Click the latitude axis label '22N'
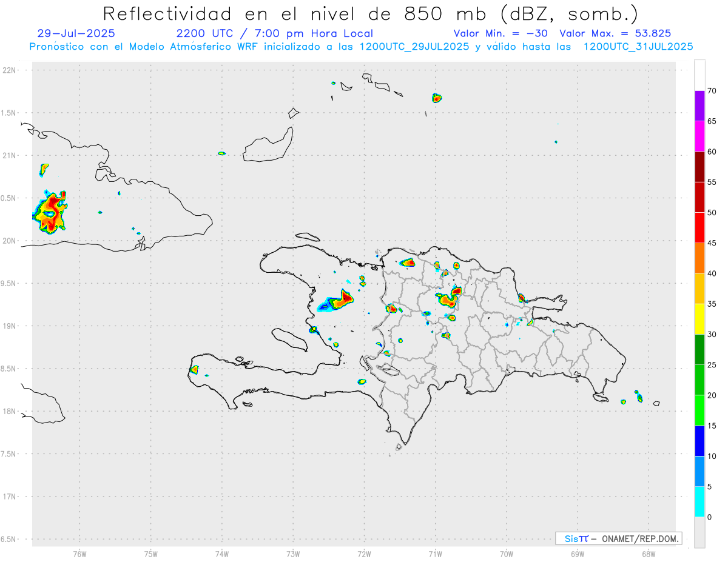 (x=10, y=70)
